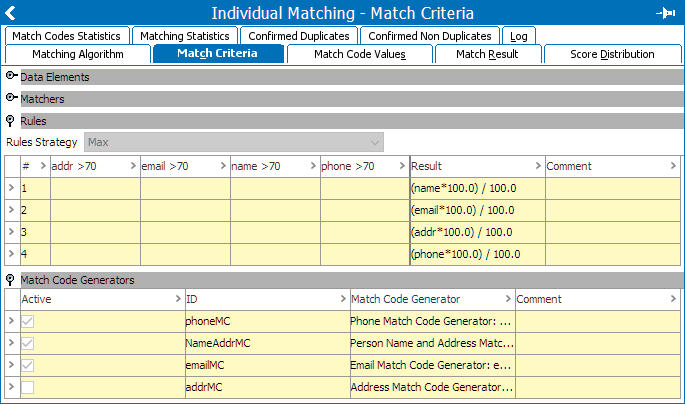The image size is (685, 404).
Task: Enable the Active checkbox for addrMC
Action: tap(28, 387)
